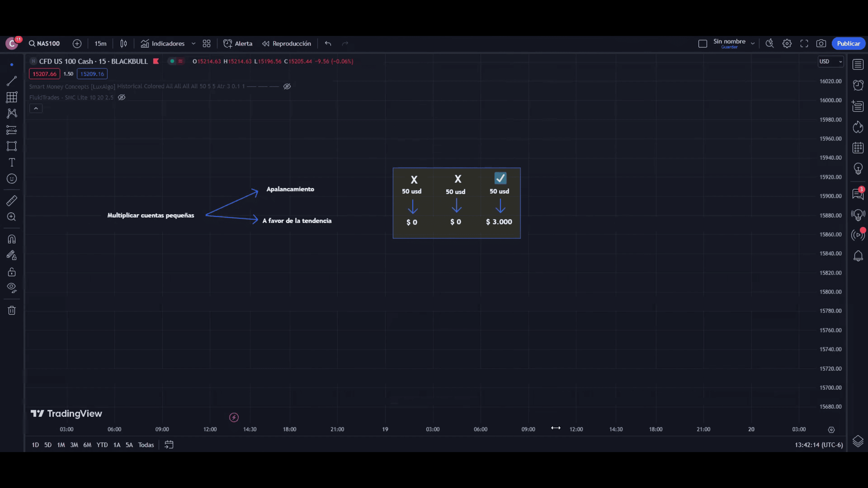Select the 1M time range

pyautogui.click(x=61, y=445)
